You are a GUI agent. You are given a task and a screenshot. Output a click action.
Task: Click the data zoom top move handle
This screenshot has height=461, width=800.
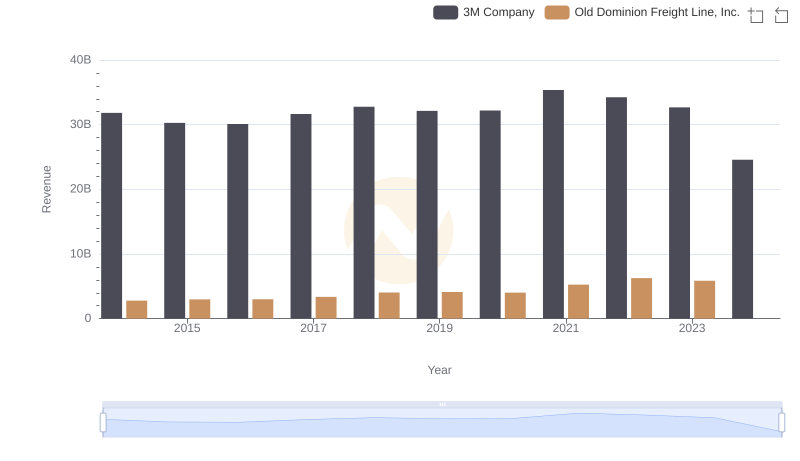[x=442, y=404]
